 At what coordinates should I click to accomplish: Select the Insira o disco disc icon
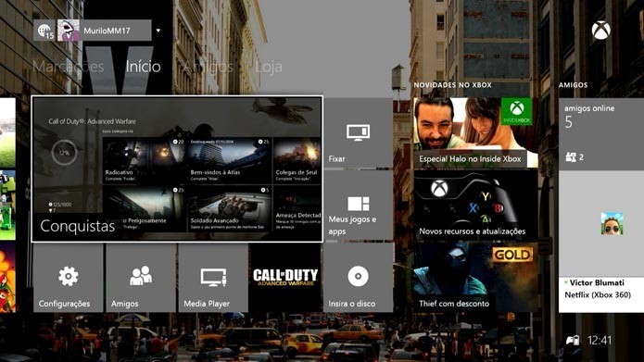(359, 276)
